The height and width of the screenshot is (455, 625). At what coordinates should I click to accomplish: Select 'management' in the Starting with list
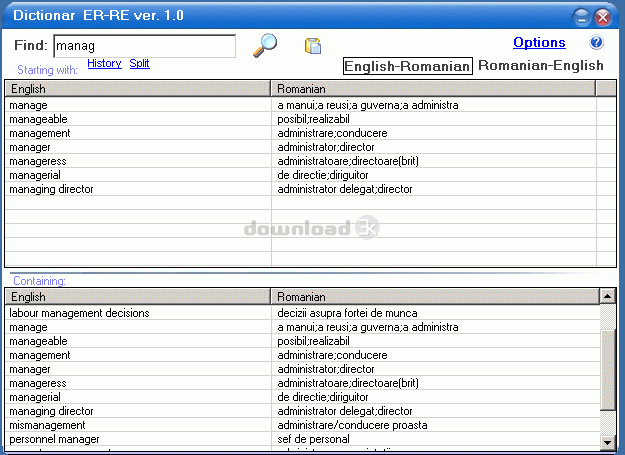tap(39, 133)
